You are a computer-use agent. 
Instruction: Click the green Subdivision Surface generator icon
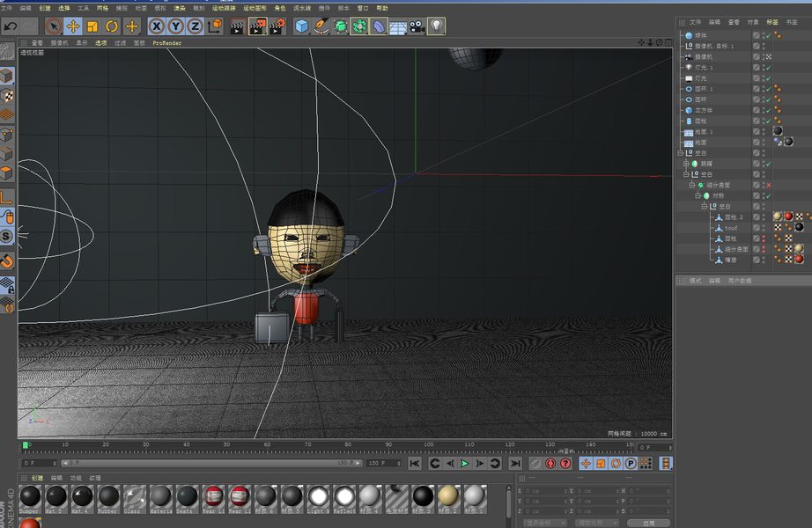tap(340, 26)
